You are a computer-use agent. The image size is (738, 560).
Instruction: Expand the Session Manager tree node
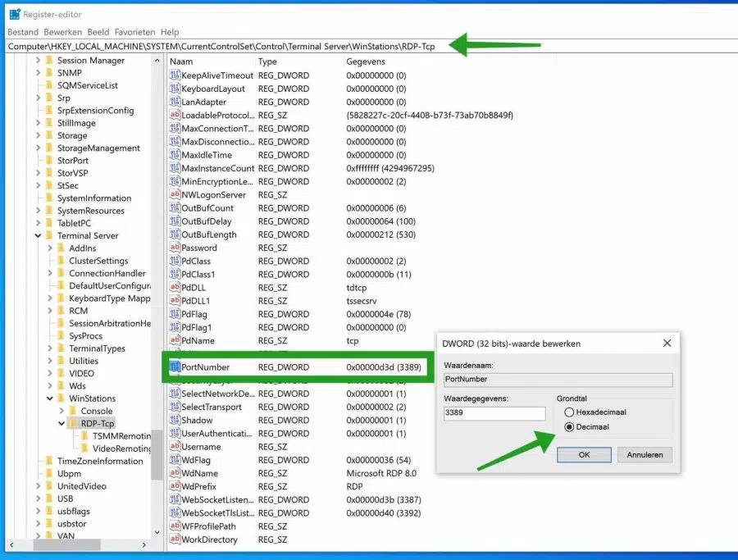[x=38, y=60]
